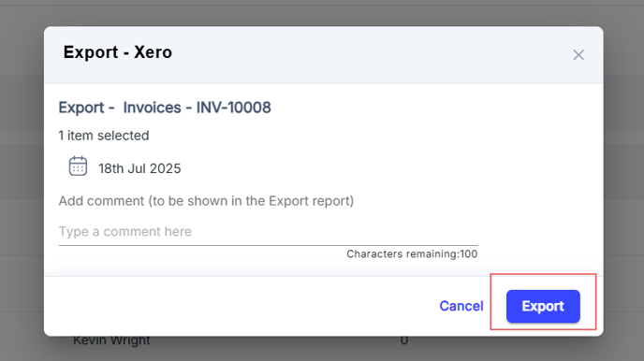The image size is (644, 361).
Task: Abort the export via Cancel
Action: [461, 306]
